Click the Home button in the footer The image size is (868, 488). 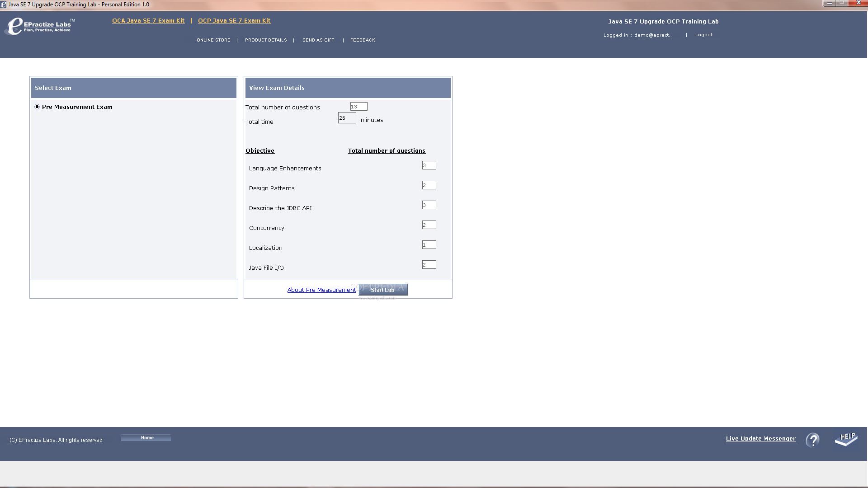tap(146, 438)
